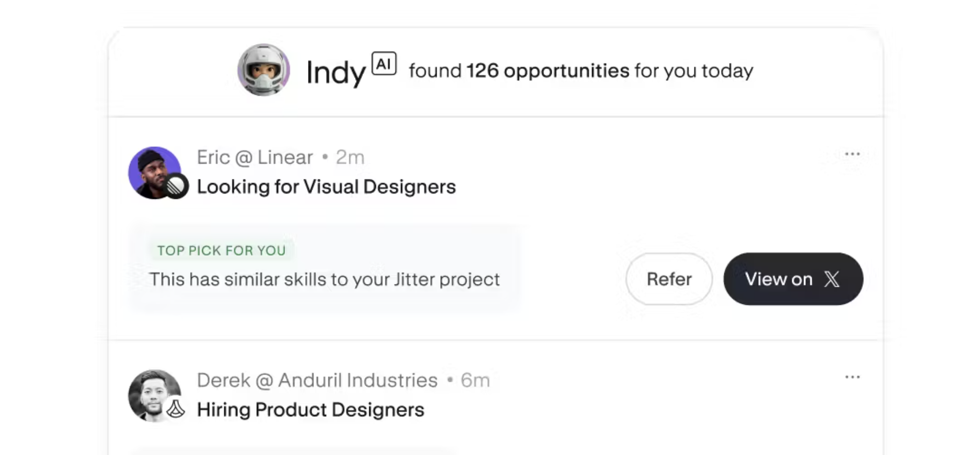Click the AI badge next to Indy

384,64
